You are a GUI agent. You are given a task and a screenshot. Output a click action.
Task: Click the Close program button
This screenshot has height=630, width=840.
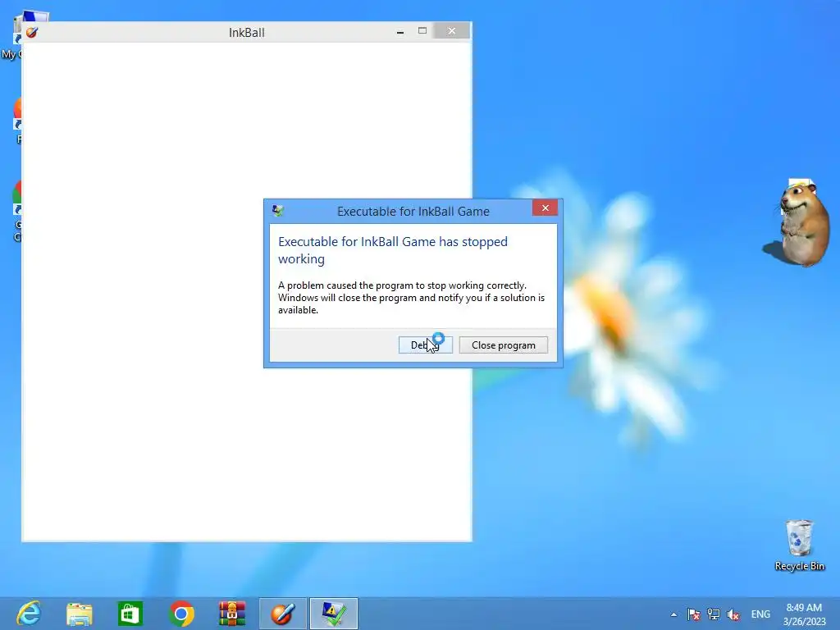(x=503, y=345)
